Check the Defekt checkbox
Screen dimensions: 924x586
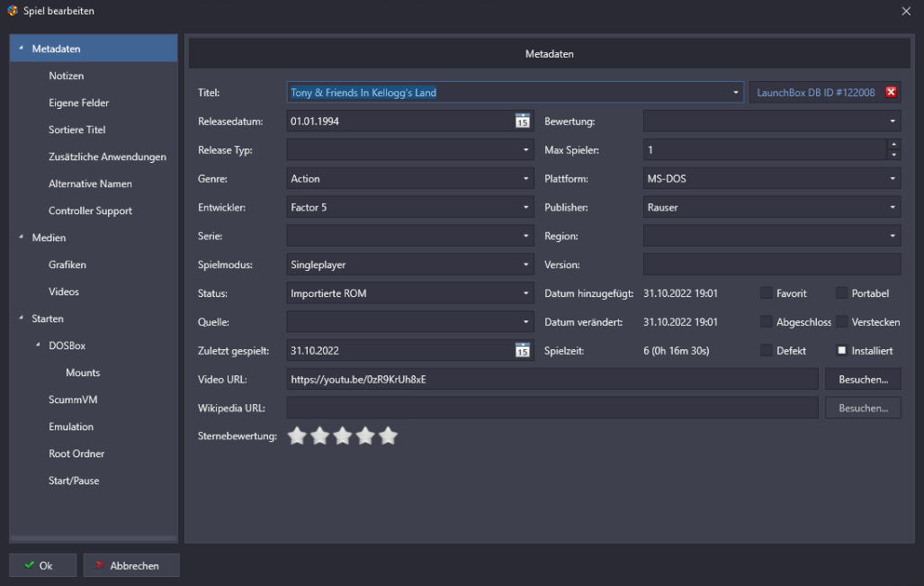coord(767,351)
